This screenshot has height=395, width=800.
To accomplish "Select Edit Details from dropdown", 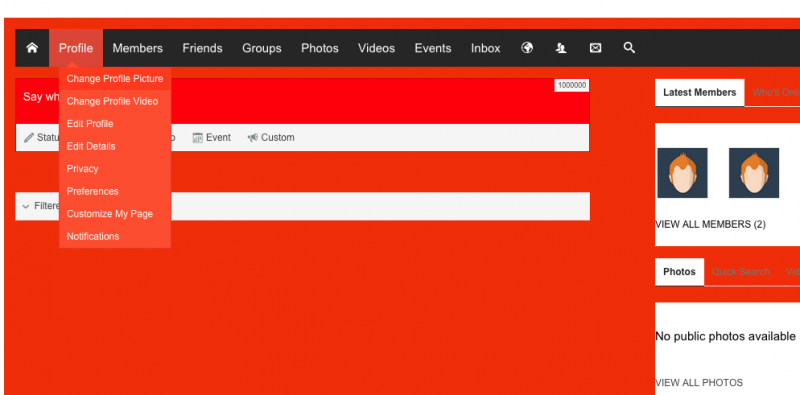I will [x=115, y=146].
